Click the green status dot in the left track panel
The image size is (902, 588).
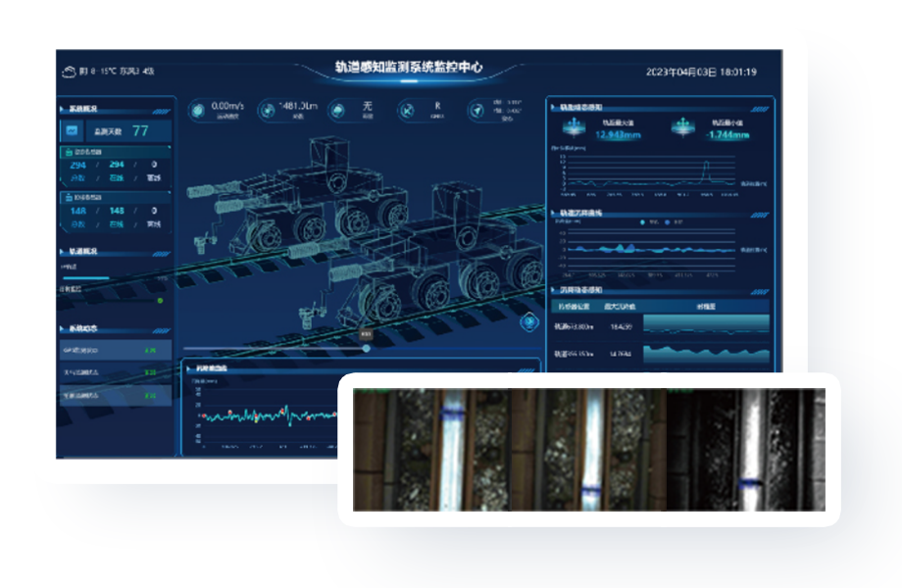[x=161, y=301]
